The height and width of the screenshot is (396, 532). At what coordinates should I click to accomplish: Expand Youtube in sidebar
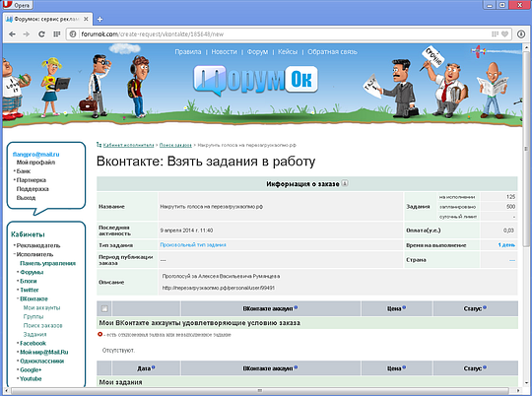tap(31, 378)
